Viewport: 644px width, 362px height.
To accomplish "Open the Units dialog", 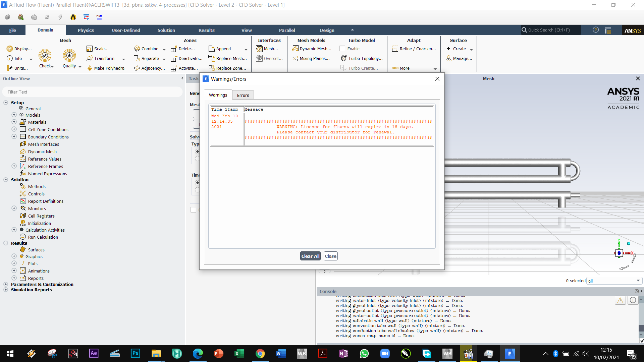I will 17,68.
